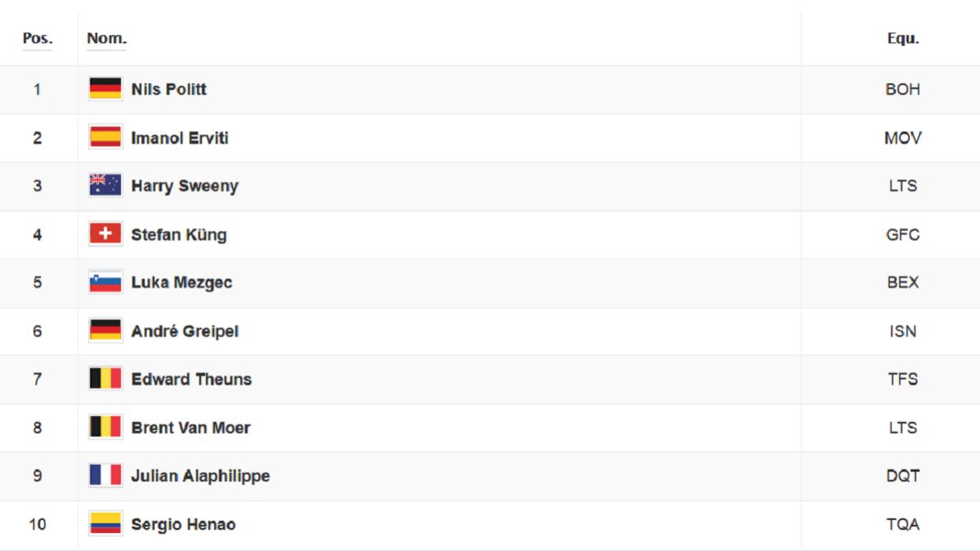The image size is (980, 551).
Task: Click the Swiss flag beside Stefan Küng
Action: pyautogui.click(x=105, y=234)
